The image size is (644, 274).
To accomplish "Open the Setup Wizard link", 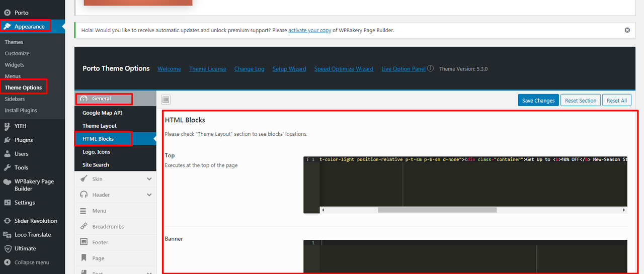I will (289, 69).
